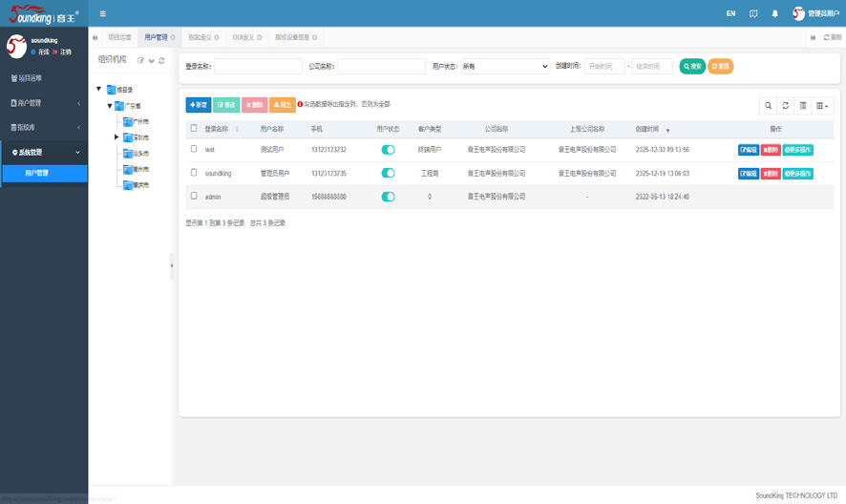Click the 刷新 refresh button at tab bar
Screen dimensions: 846x504
tap(833, 37)
